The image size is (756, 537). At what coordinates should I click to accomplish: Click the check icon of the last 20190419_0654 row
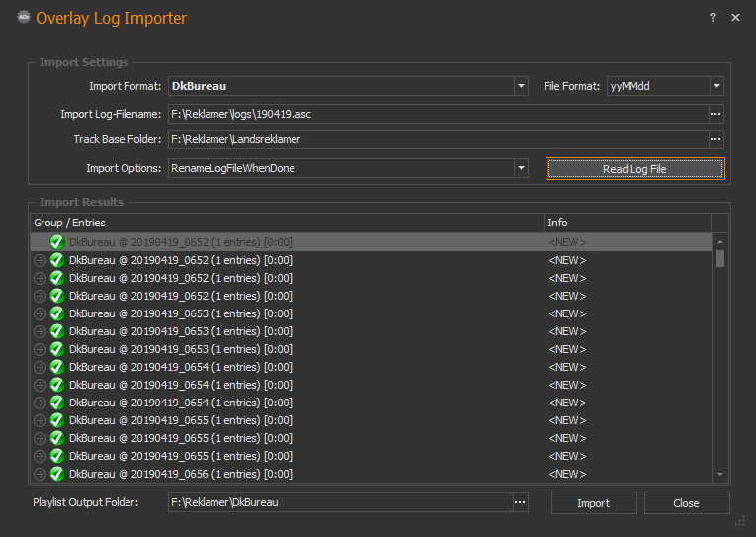[x=57, y=403]
